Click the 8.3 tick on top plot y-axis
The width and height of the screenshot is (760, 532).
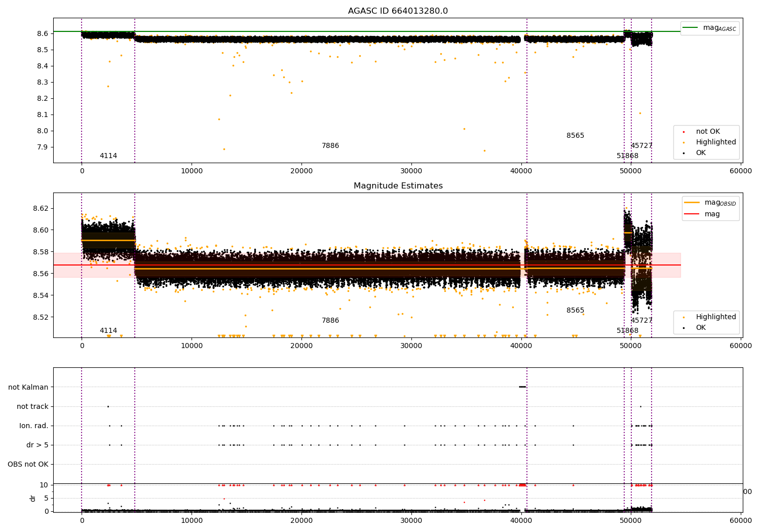tap(42, 82)
